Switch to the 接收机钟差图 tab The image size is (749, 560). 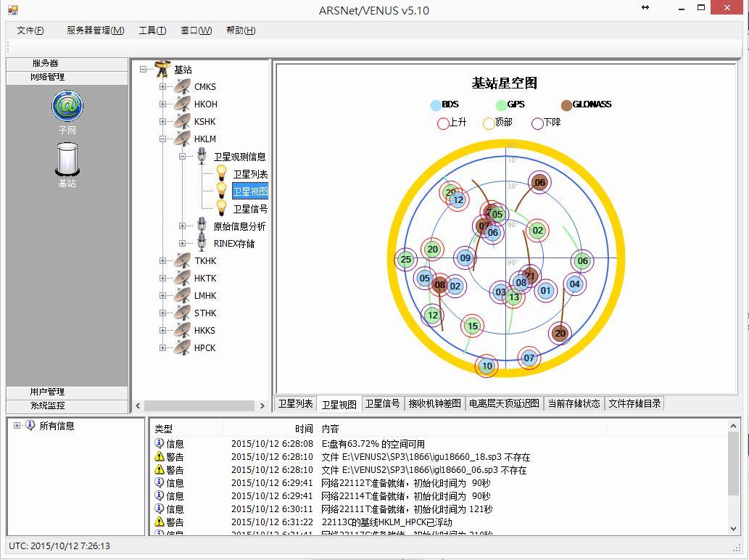pos(434,403)
